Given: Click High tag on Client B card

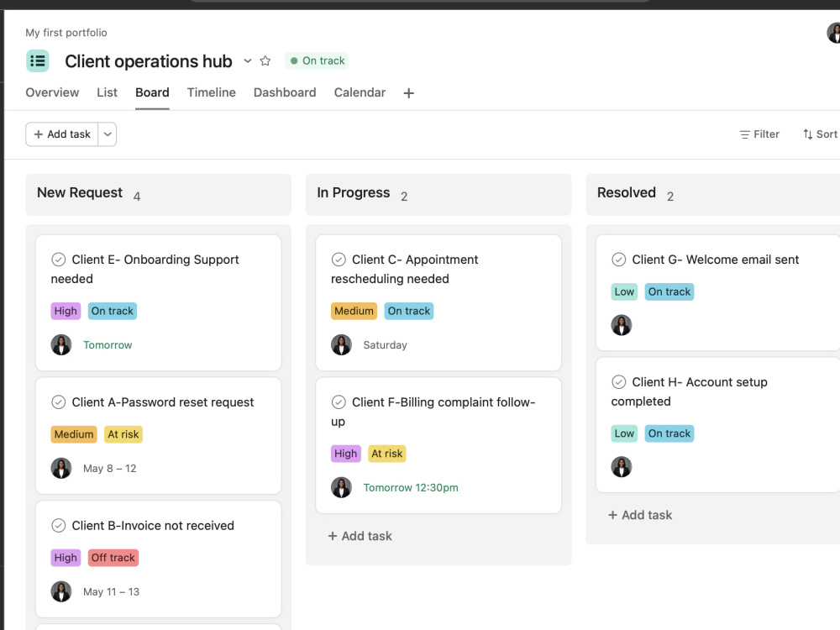Looking at the screenshot, I should tap(66, 558).
